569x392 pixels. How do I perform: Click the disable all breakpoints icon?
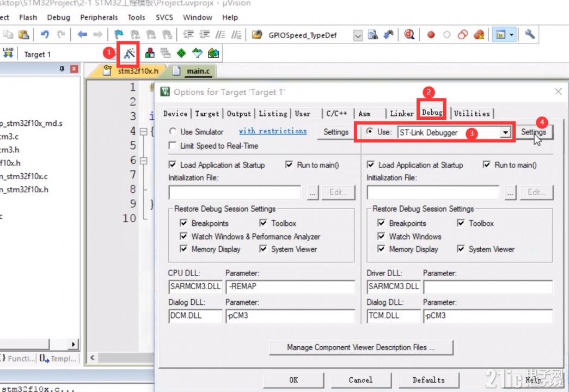(x=463, y=35)
